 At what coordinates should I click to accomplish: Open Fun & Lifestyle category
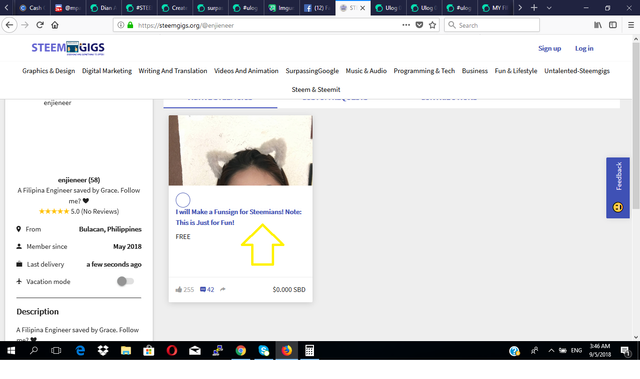click(516, 71)
